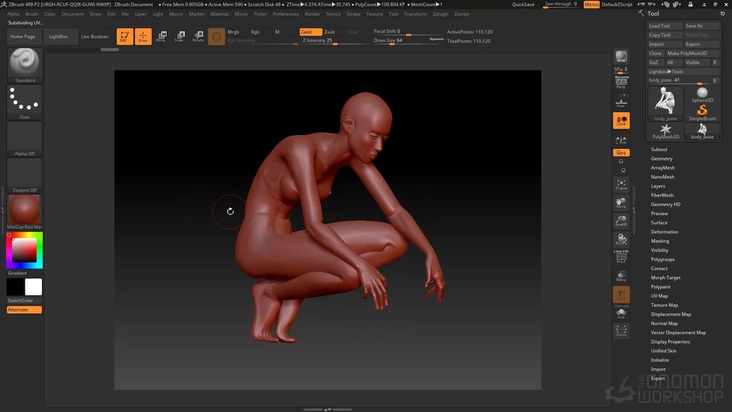732x412 pixels.
Task: Switch to the Move transform tool
Action: pos(161,37)
